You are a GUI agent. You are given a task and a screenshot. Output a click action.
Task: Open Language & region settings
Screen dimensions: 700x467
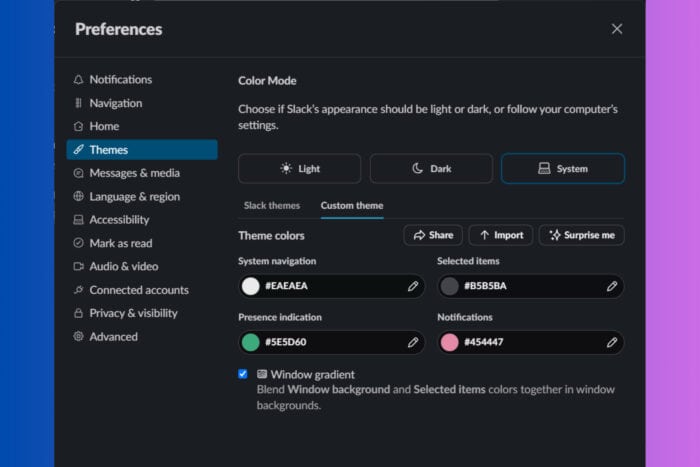[142, 196]
